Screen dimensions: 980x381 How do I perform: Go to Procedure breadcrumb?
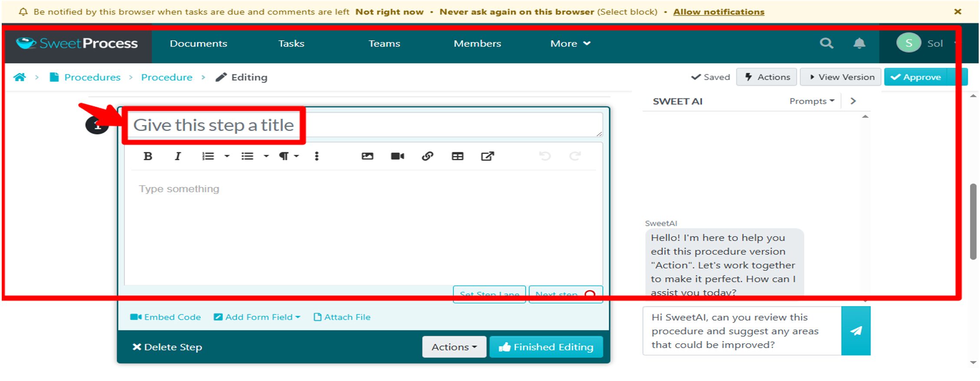click(167, 77)
